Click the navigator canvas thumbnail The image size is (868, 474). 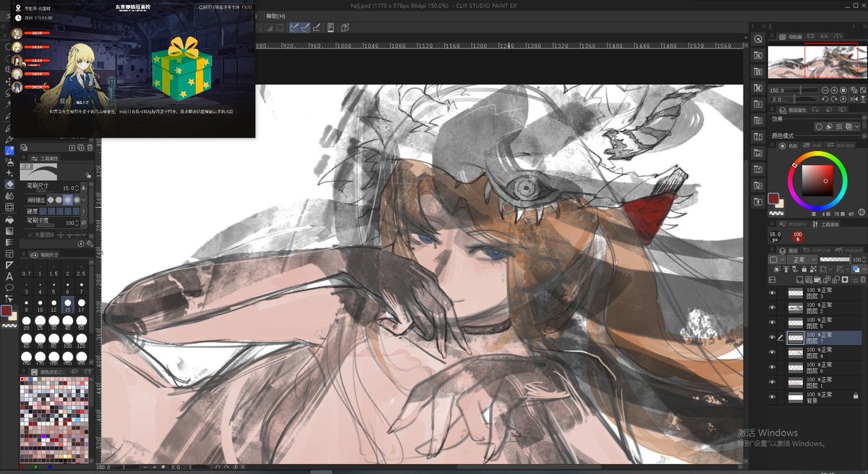[x=817, y=62]
